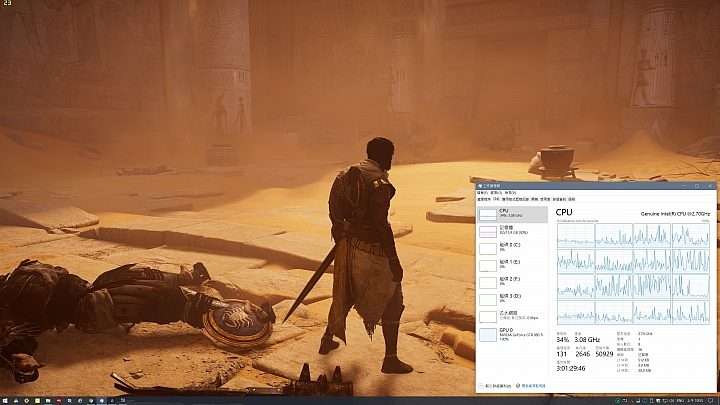This screenshot has height=405, width=720.
Task: Click the green round system tray icon
Action: click(618, 401)
